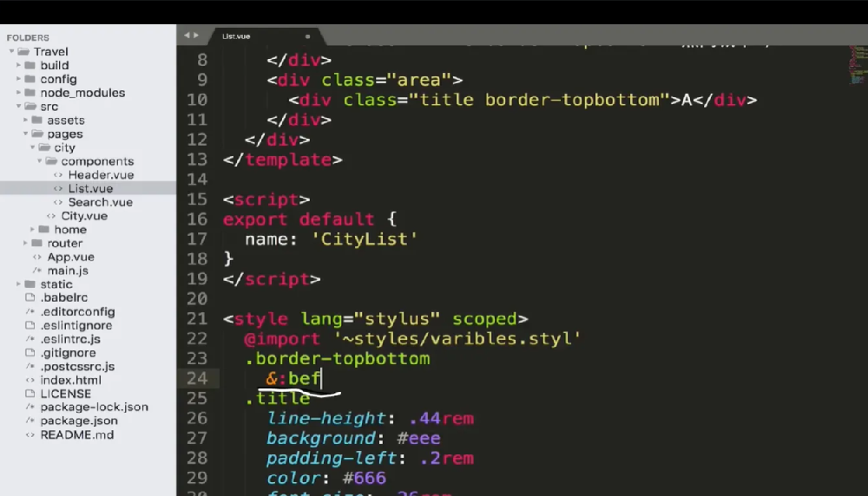
Task: Collapse the Travel root folder arrow
Action: (x=12, y=52)
